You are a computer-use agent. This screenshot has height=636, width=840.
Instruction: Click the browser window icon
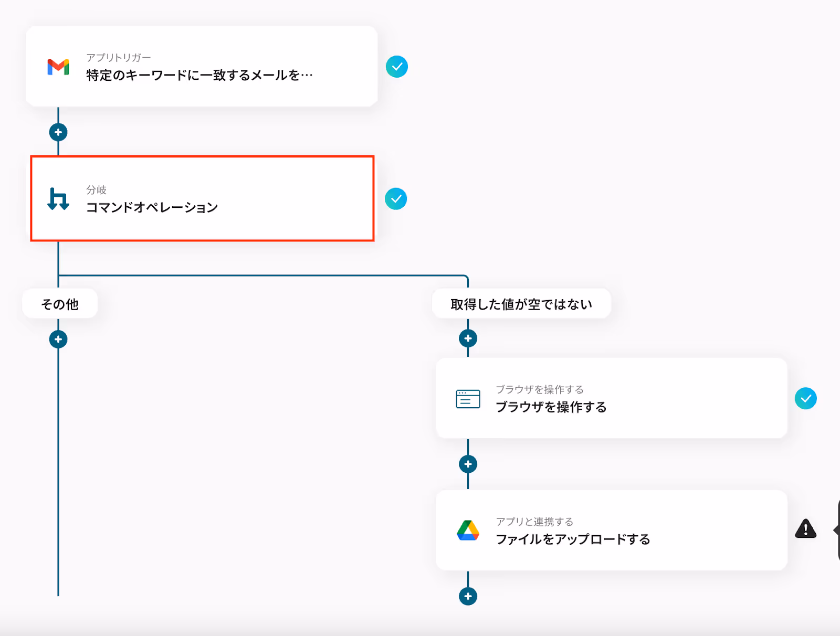[468, 399]
